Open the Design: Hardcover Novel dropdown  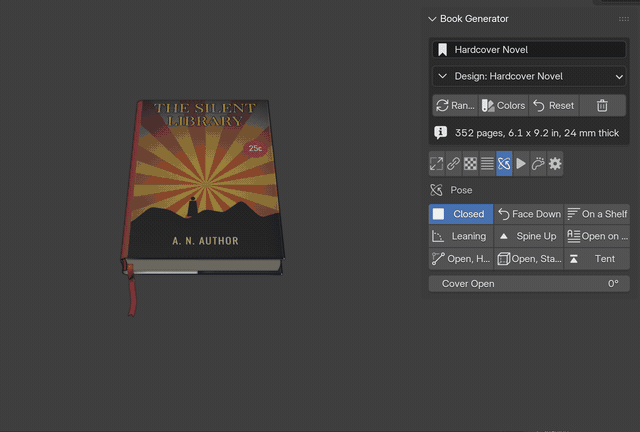[529, 76]
